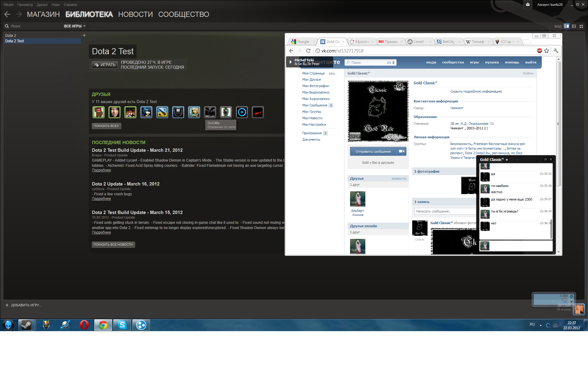Click the Написать сообщение field
Viewport: 588px width, 371px height.
(446, 211)
